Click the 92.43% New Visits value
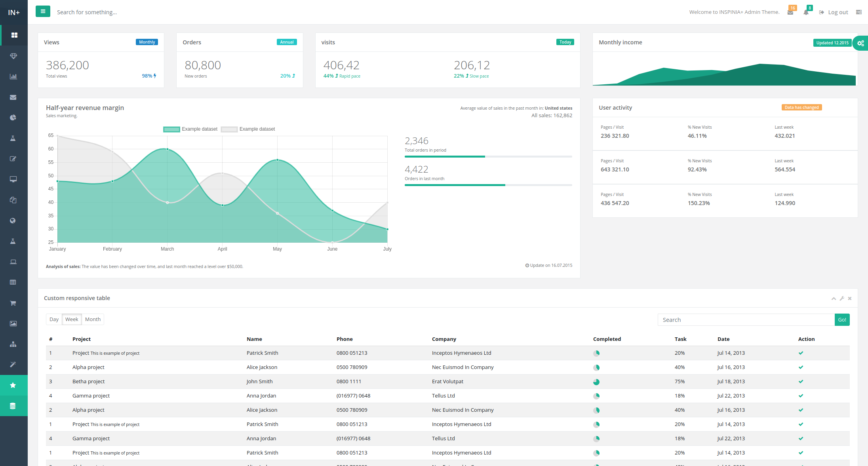The height and width of the screenshot is (466, 868). pos(697,169)
